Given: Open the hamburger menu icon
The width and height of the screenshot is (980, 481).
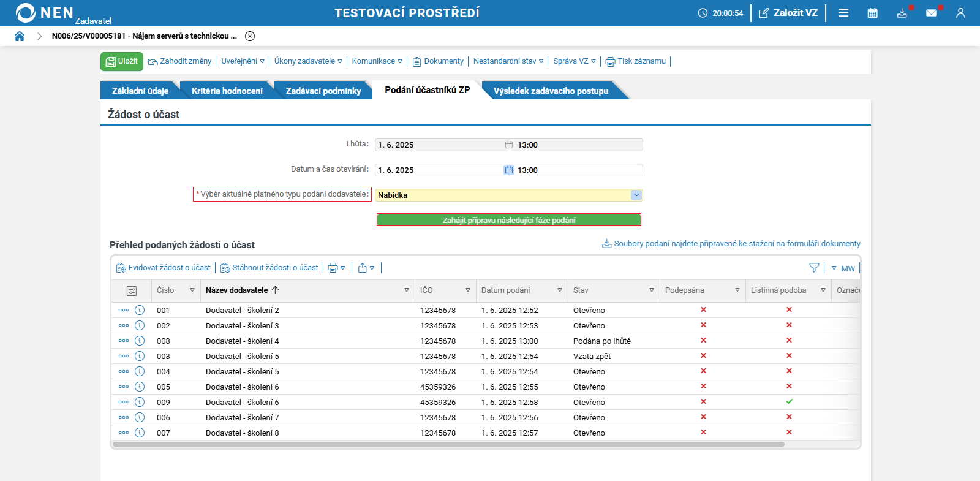Looking at the screenshot, I should coord(843,13).
